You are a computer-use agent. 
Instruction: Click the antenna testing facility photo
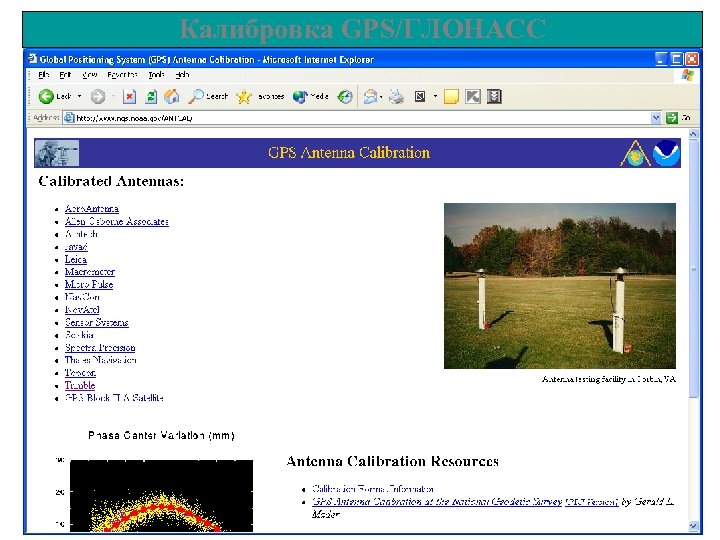(560, 286)
